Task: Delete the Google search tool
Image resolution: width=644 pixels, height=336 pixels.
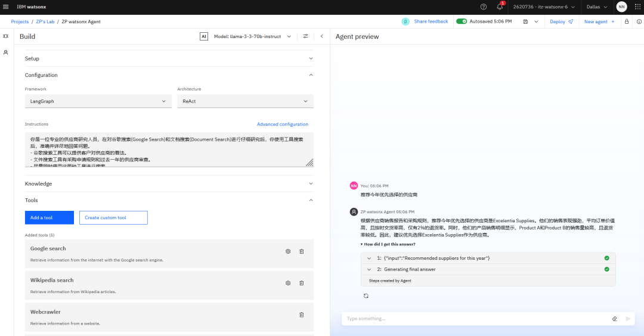Action: tap(302, 251)
